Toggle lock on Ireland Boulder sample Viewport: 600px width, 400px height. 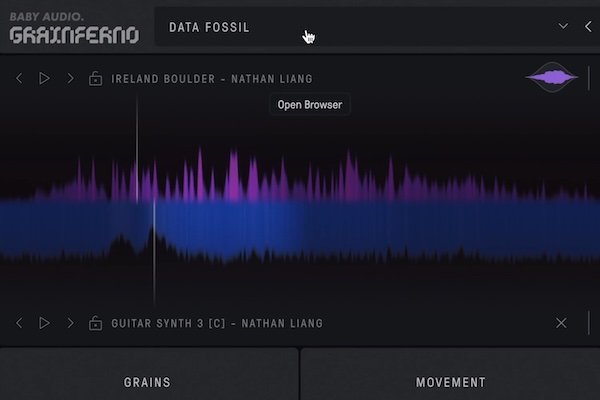95,78
